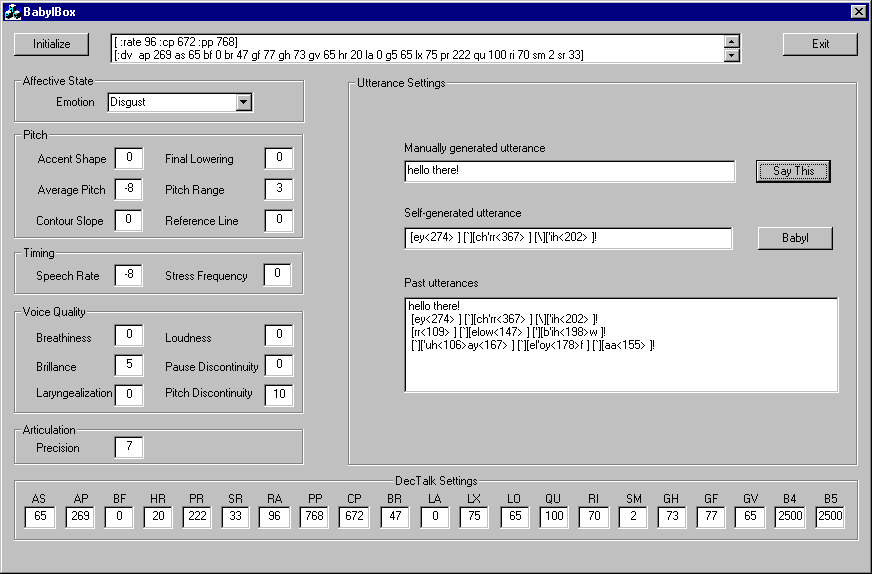This screenshot has height=574, width=872.
Task: Click the Pitch Discontinuity value field
Action: point(279,395)
